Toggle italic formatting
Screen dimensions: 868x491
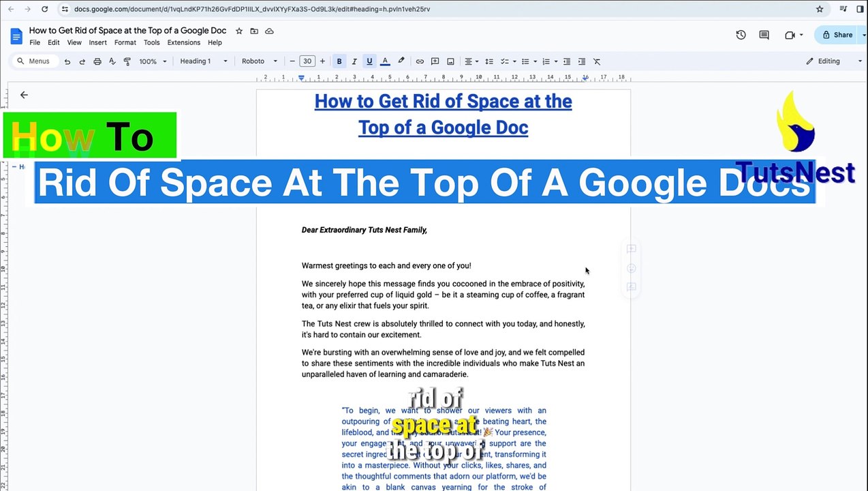point(354,61)
